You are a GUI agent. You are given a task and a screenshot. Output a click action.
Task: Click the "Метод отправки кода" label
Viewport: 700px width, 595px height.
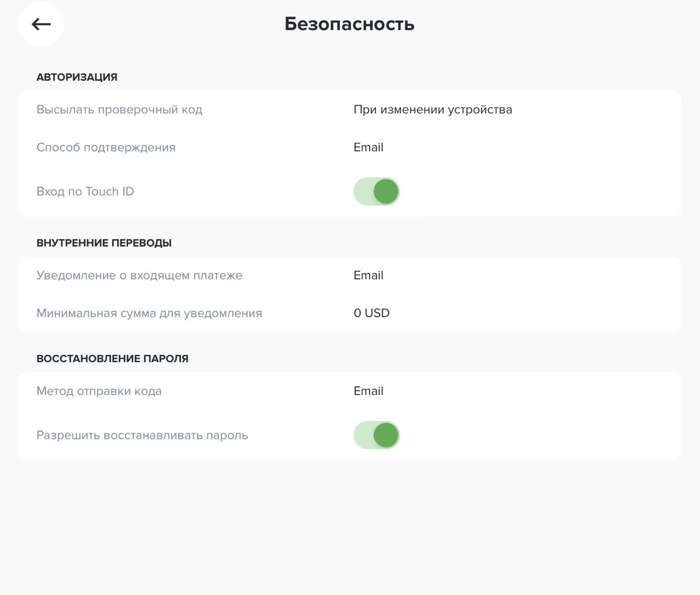coord(99,391)
